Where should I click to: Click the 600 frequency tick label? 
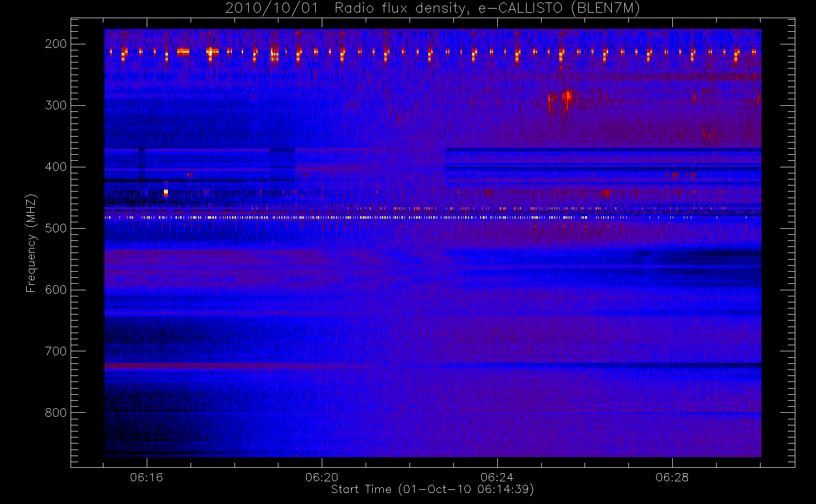(56, 290)
